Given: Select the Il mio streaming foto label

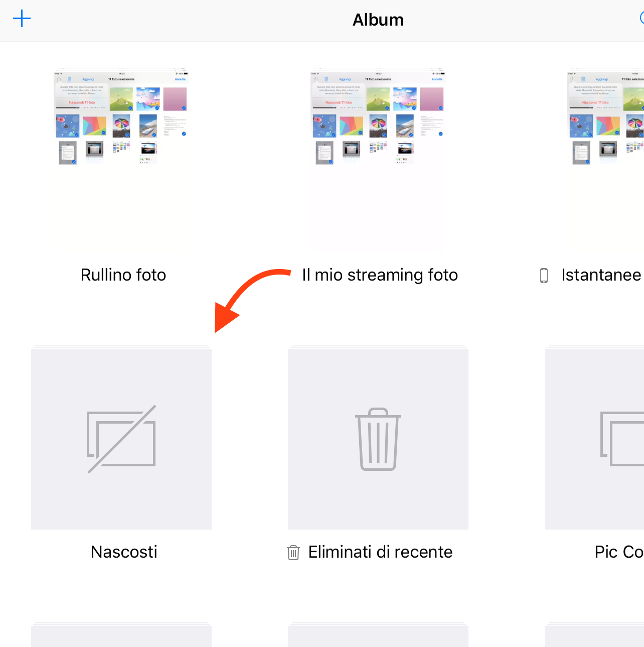Looking at the screenshot, I should tap(380, 276).
